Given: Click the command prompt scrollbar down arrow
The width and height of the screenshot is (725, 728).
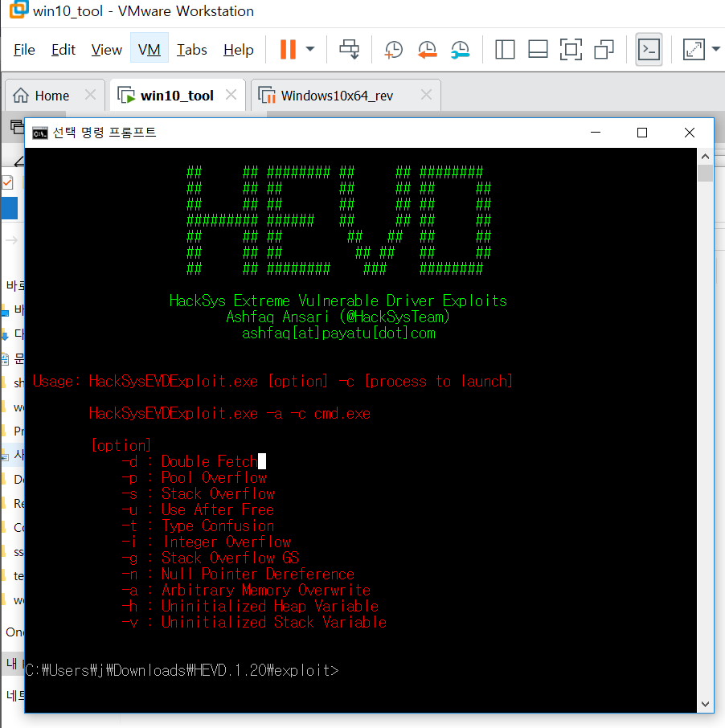Looking at the screenshot, I should click(706, 703).
